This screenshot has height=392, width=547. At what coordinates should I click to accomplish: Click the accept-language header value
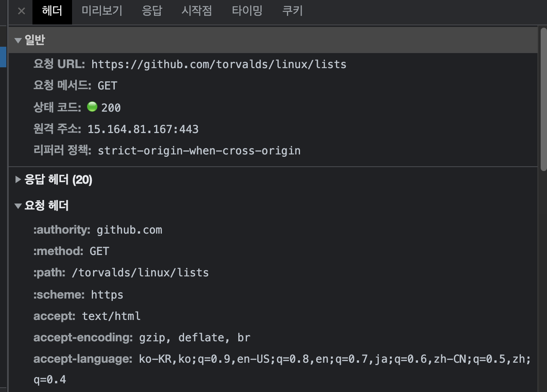282,369
